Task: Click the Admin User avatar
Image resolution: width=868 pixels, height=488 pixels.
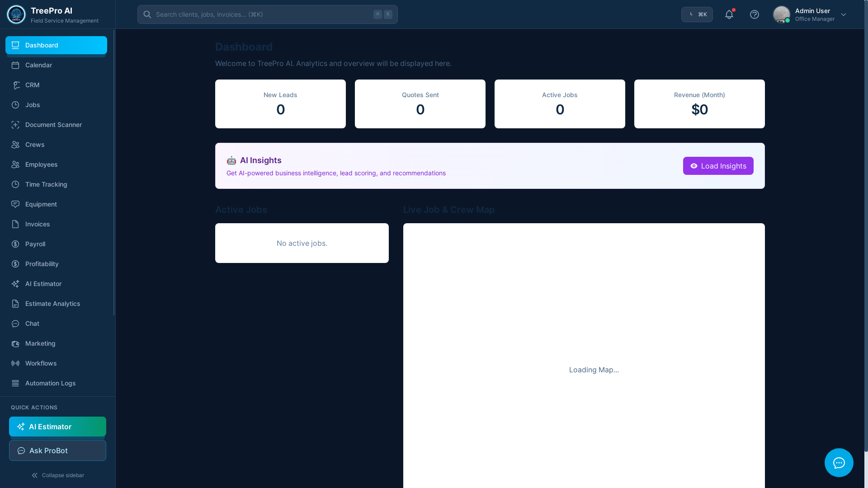Action: tap(782, 14)
